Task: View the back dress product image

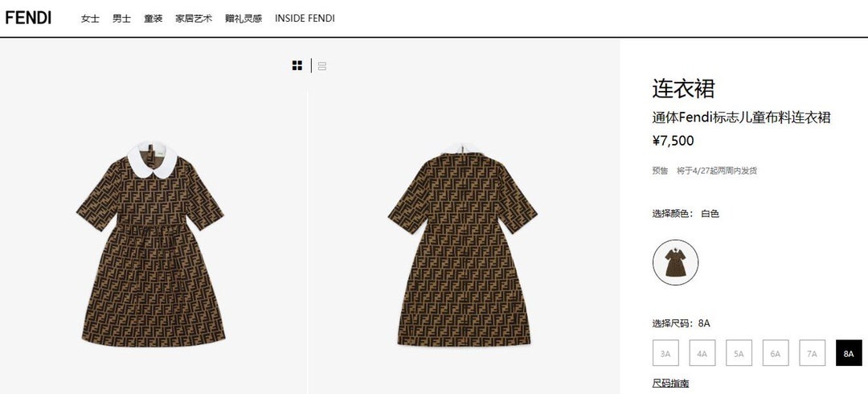Action: [463, 244]
